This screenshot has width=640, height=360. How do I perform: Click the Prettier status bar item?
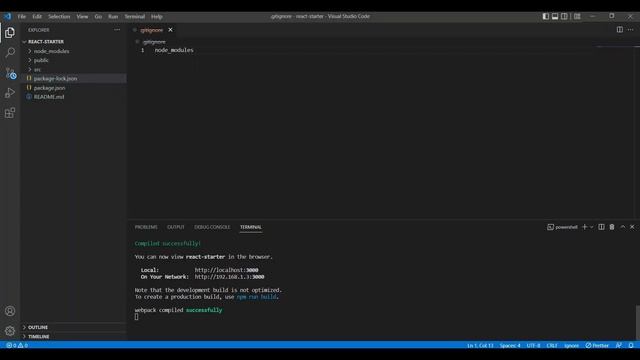[x=597, y=345]
